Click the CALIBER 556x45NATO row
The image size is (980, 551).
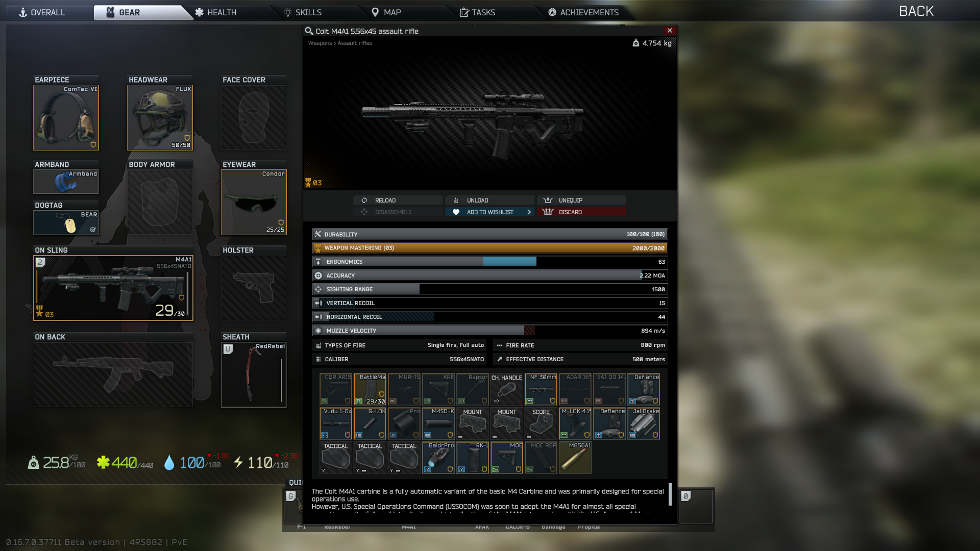coord(400,359)
